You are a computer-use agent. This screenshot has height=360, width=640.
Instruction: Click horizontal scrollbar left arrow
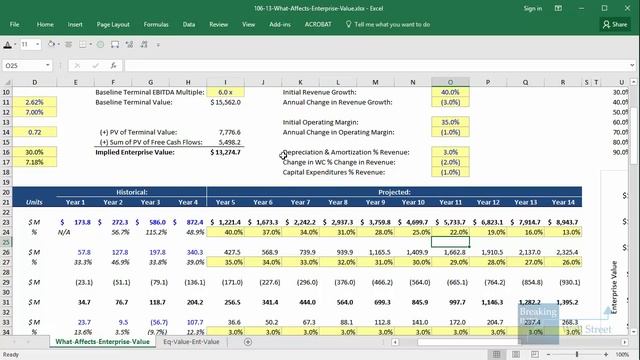click(x=395, y=342)
